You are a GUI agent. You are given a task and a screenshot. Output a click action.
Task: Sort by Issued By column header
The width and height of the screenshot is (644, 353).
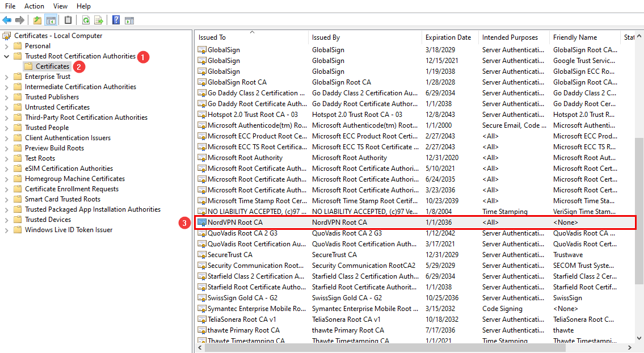[x=326, y=37]
